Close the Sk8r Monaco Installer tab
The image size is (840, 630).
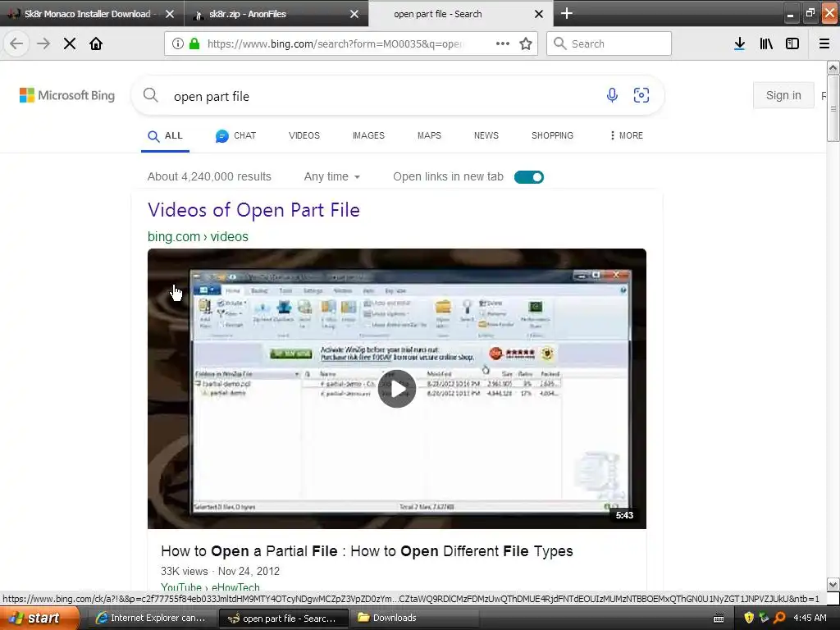[170, 14]
